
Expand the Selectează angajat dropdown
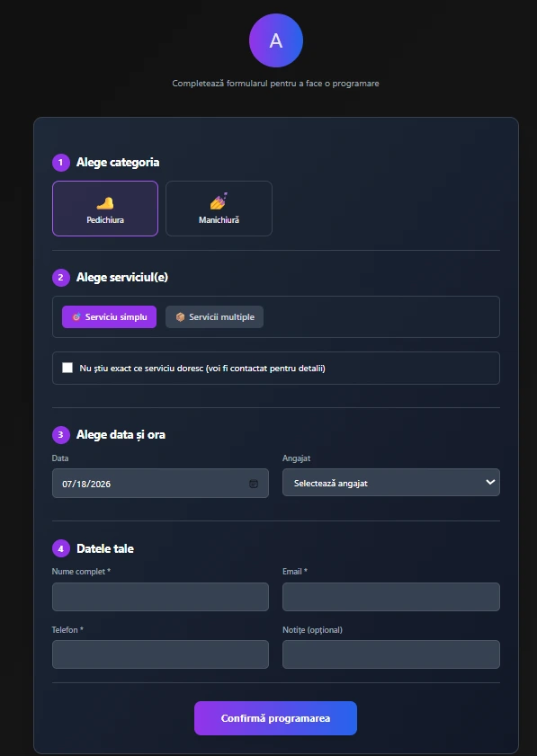(x=390, y=482)
